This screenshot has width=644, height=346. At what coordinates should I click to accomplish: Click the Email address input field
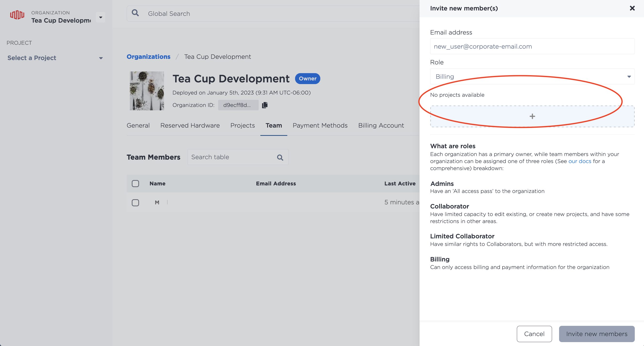point(532,46)
